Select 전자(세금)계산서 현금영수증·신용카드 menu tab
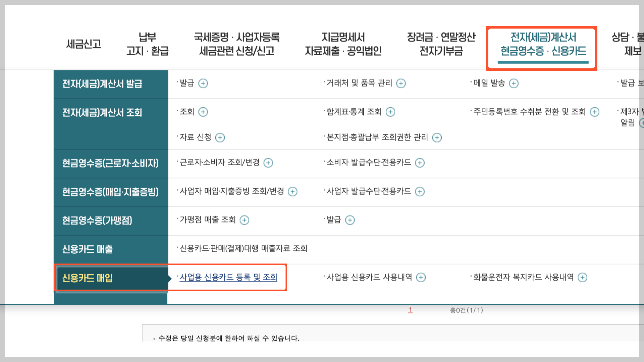 [543, 44]
